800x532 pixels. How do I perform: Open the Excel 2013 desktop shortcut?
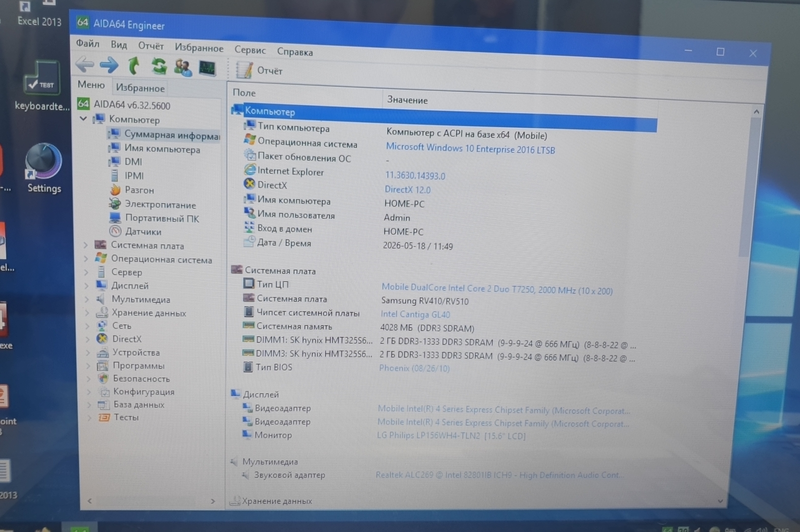[x=39, y=14]
